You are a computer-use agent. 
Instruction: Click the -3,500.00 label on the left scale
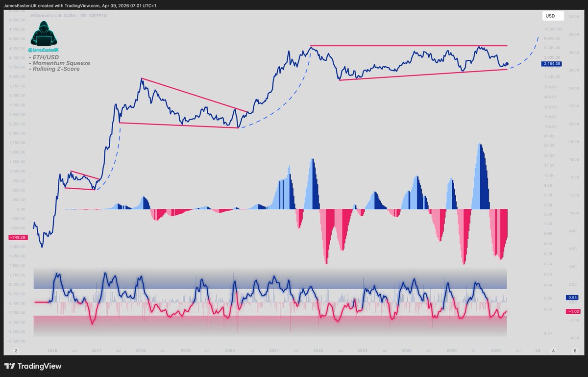(x=17, y=340)
